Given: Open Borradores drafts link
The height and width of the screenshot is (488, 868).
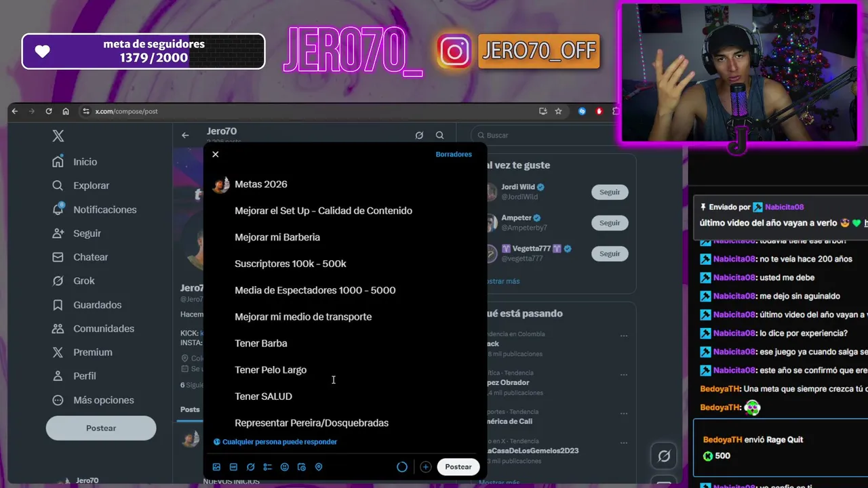Looking at the screenshot, I should click(x=454, y=155).
